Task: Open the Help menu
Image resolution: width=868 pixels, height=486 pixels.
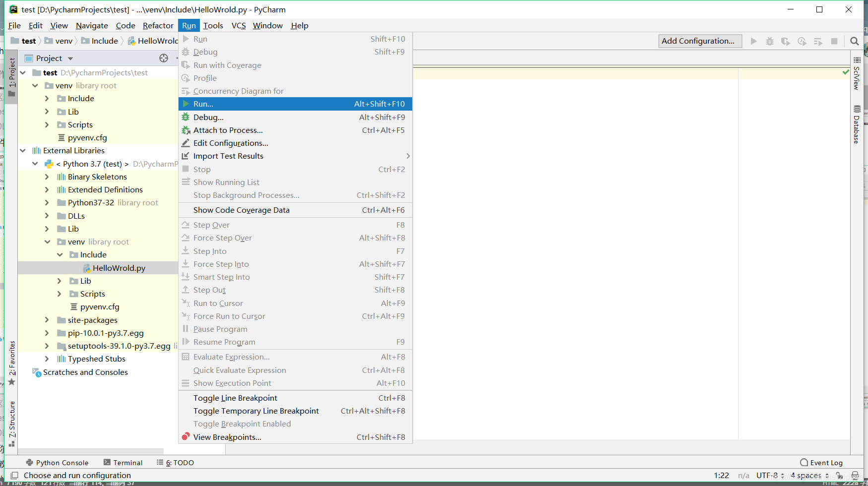Action: (x=300, y=25)
